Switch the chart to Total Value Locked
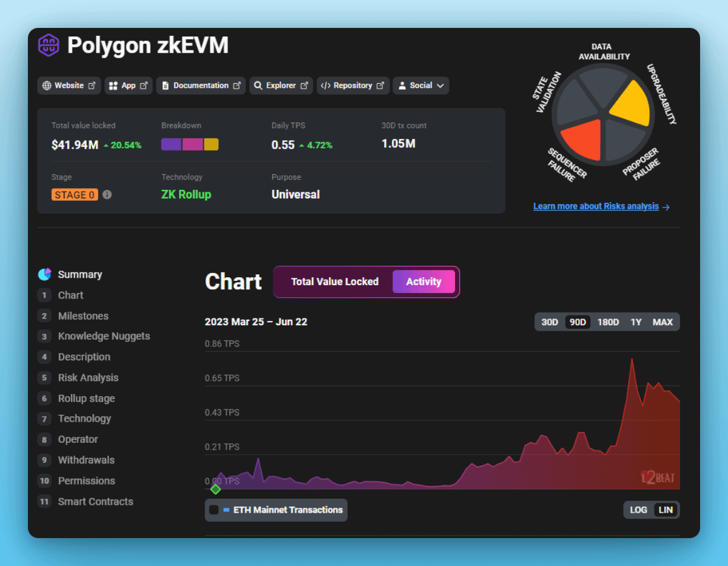 click(x=335, y=281)
